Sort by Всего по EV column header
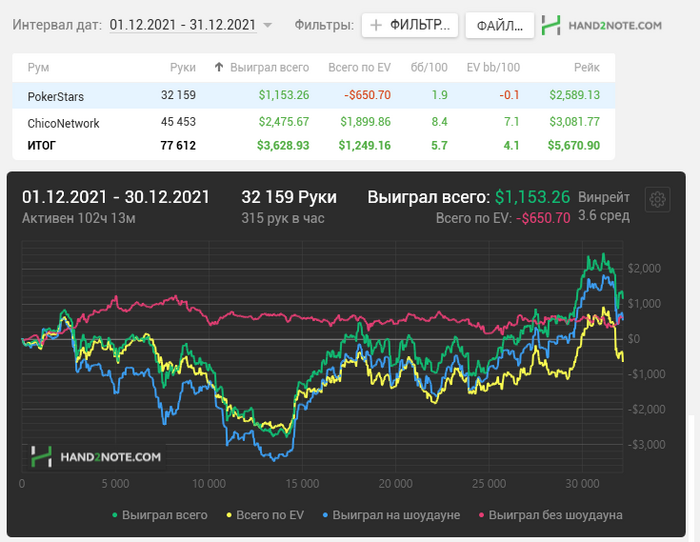700x542 pixels. point(359,67)
